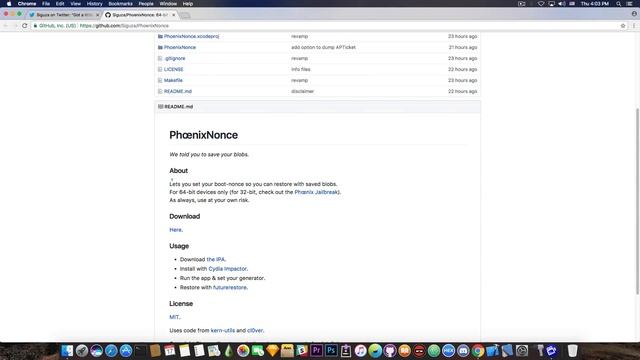Screen dimensions: 640x360
Task: Open iTunes from the dock
Action: [x=360, y=351]
